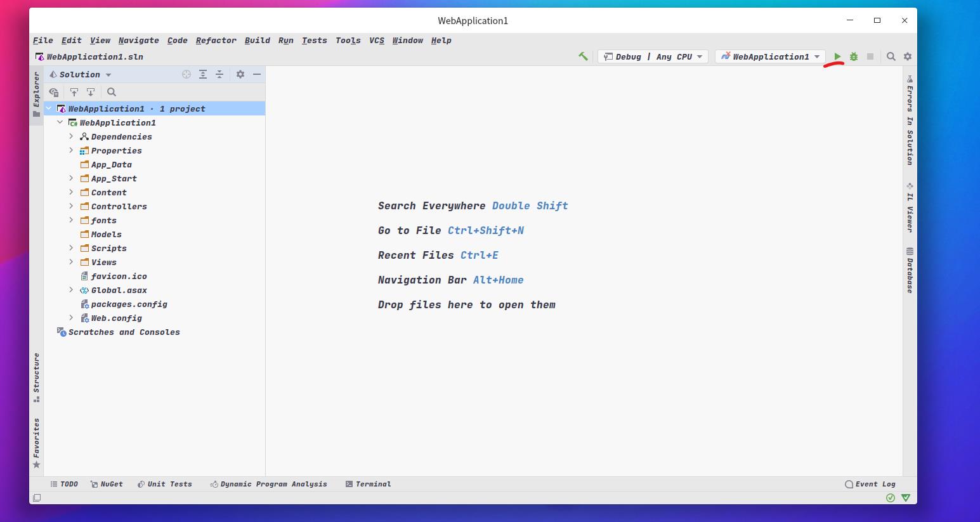This screenshot has height=522, width=980.
Task: Expand the Scripts folder
Action: tap(72, 248)
